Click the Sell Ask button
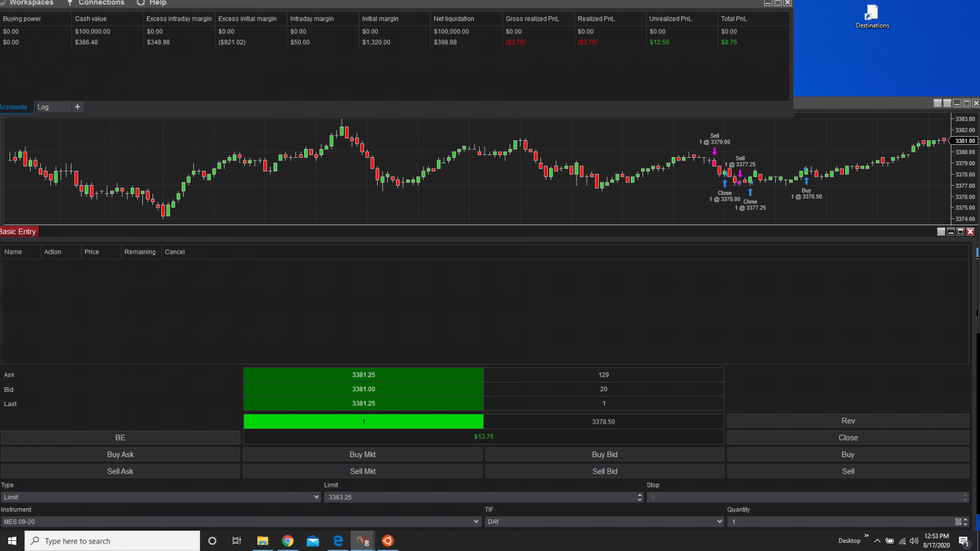980x551 pixels. [x=120, y=471]
